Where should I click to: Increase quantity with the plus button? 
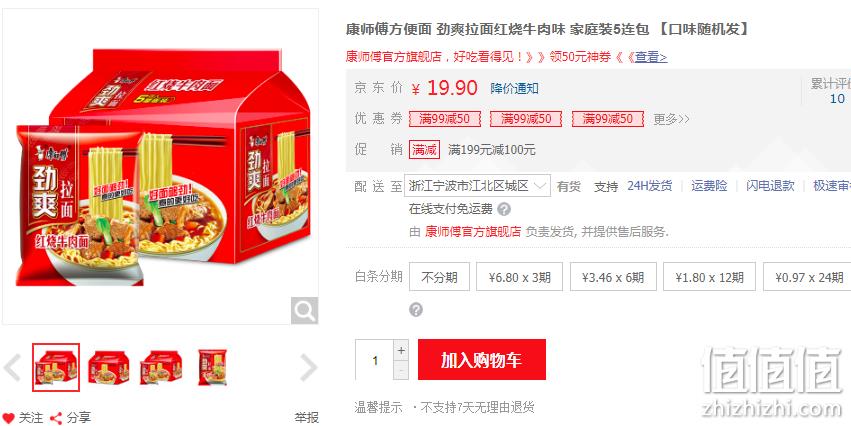point(401,350)
